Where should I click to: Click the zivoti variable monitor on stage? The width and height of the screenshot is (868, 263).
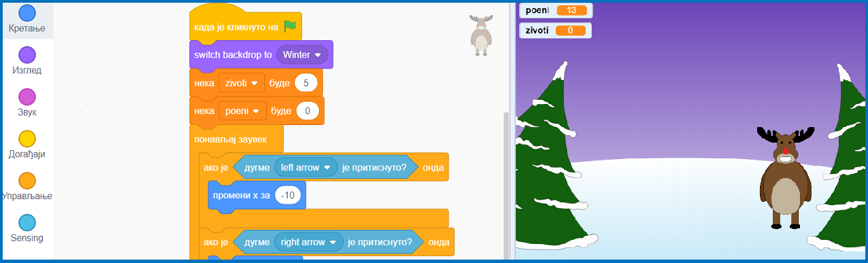(x=555, y=31)
